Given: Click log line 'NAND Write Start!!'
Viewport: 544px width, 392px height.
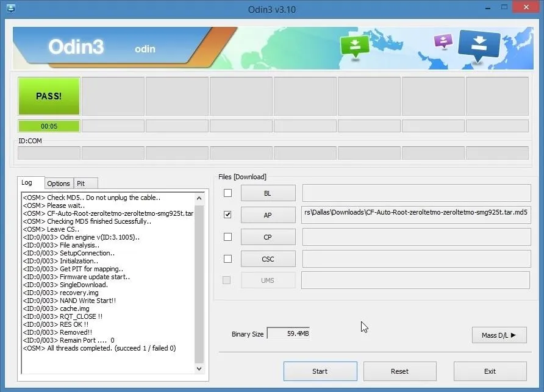Looking at the screenshot, I should 70,301.
